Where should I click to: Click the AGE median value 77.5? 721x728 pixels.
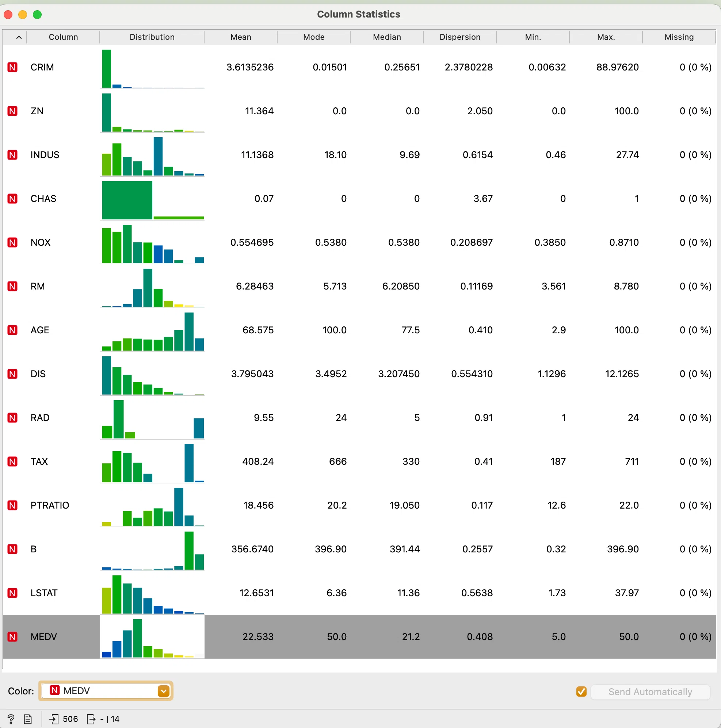click(x=411, y=330)
